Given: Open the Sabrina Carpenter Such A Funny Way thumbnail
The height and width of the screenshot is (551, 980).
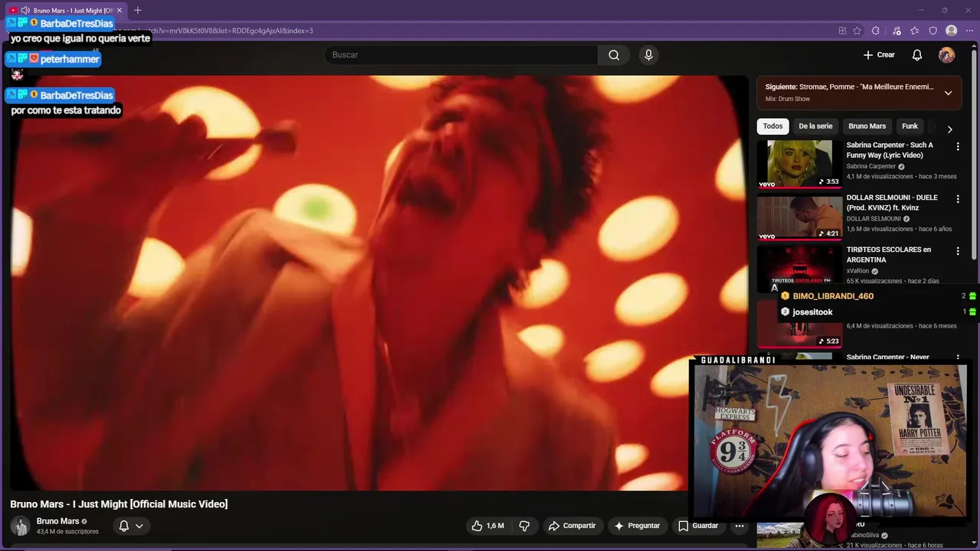Looking at the screenshot, I should (799, 164).
